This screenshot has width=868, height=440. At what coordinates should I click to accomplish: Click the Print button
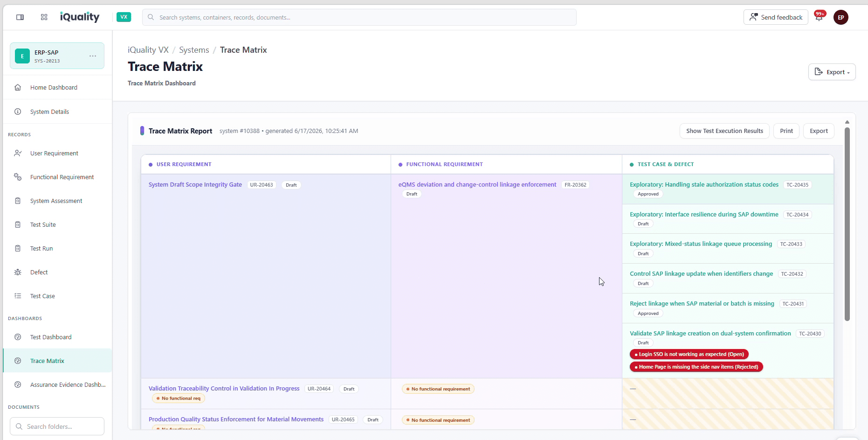[786, 131]
